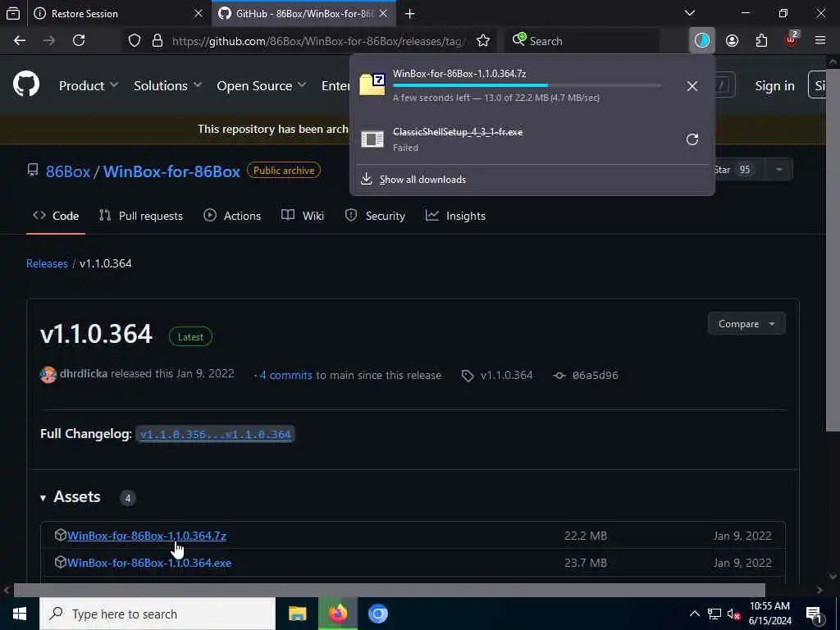Open the 86Box owner link
This screenshot has width=840, height=630.
[x=68, y=171]
